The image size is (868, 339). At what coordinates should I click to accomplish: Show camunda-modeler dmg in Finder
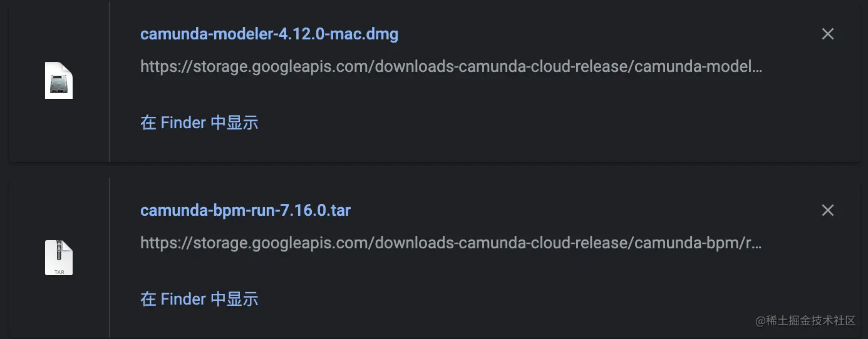pyautogui.click(x=199, y=123)
